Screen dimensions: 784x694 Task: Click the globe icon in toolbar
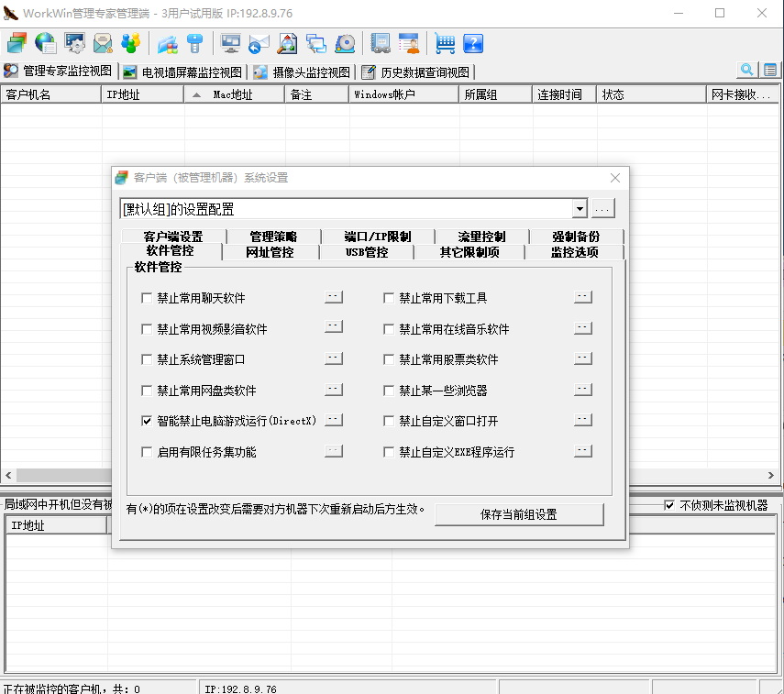45,43
